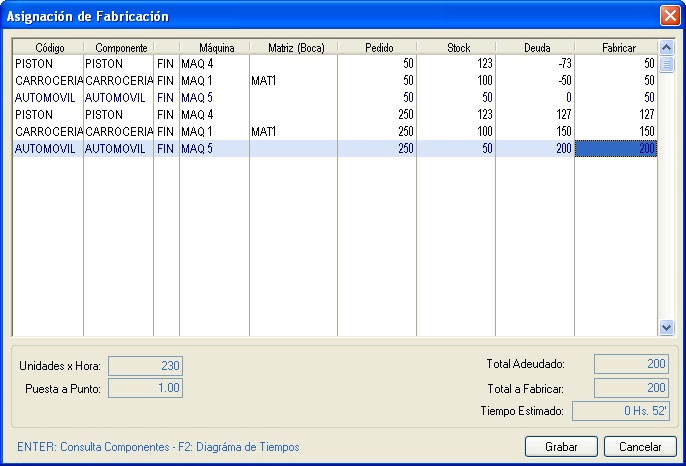Select the MAT1 cell in the second row

(293, 80)
